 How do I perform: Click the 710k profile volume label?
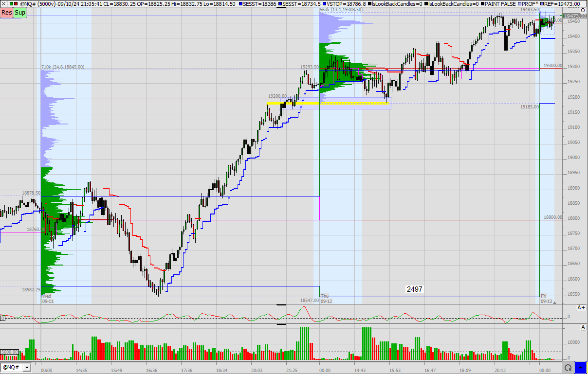click(62, 67)
